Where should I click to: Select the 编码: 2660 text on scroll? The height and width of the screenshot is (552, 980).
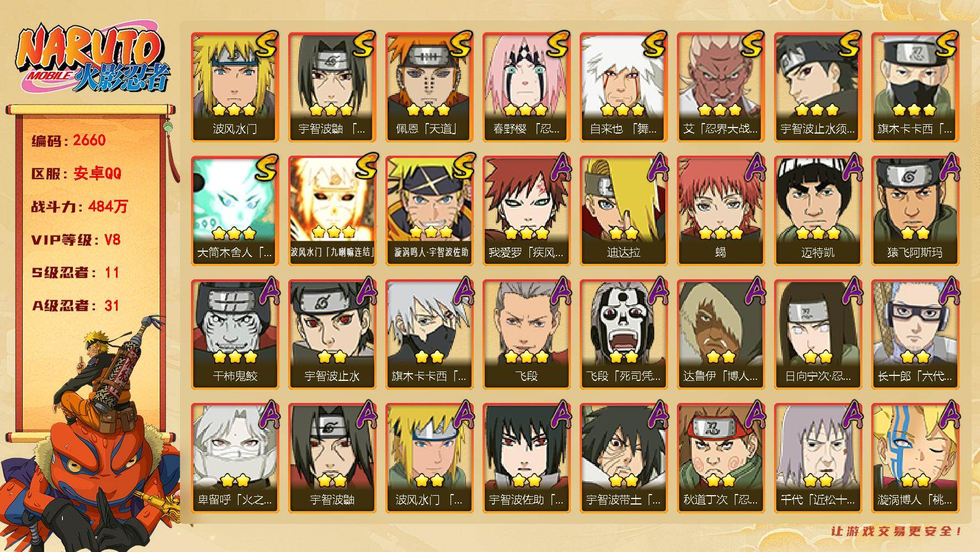coord(68,140)
